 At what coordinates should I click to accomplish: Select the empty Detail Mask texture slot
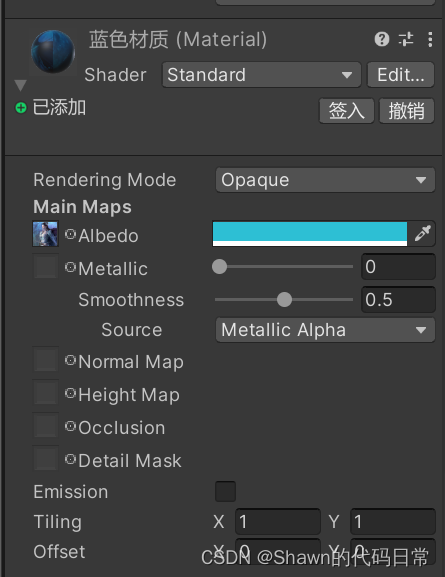(x=46, y=458)
